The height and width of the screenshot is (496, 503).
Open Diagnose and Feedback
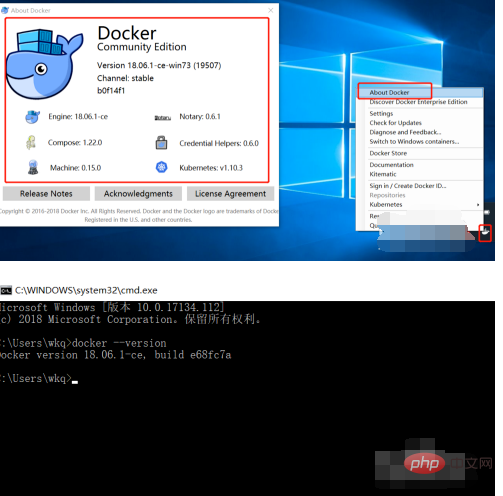(405, 132)
